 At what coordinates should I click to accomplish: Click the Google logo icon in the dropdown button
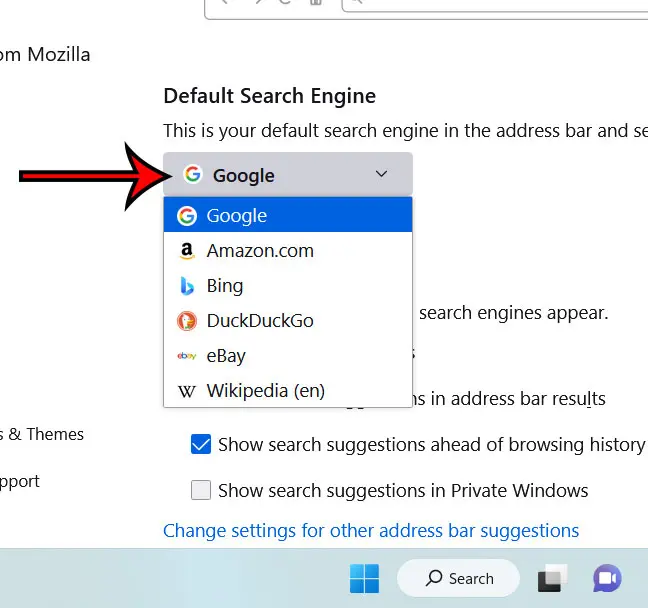coord(193,175)
